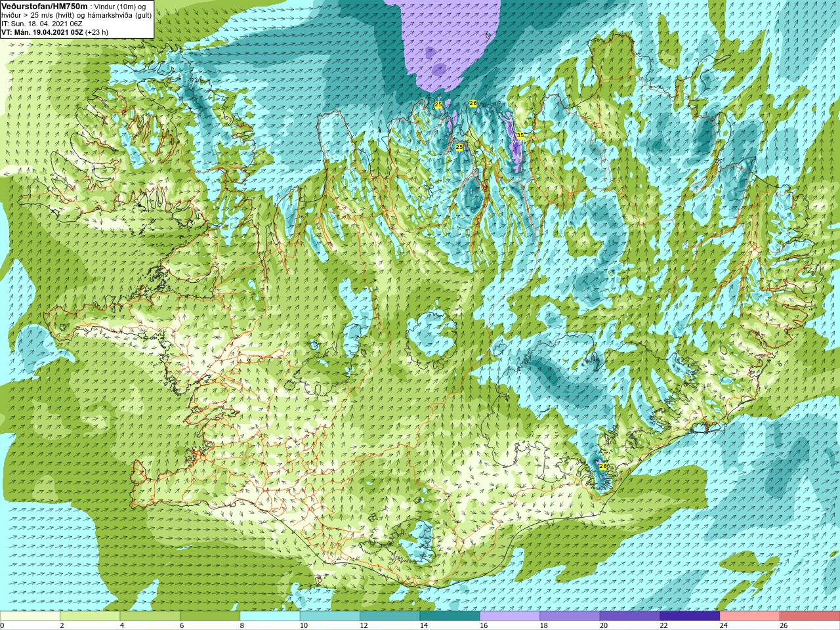Pick the pink swatch between 24 and 26
Viewport: 840px width, 630px height.
[749, 616]
